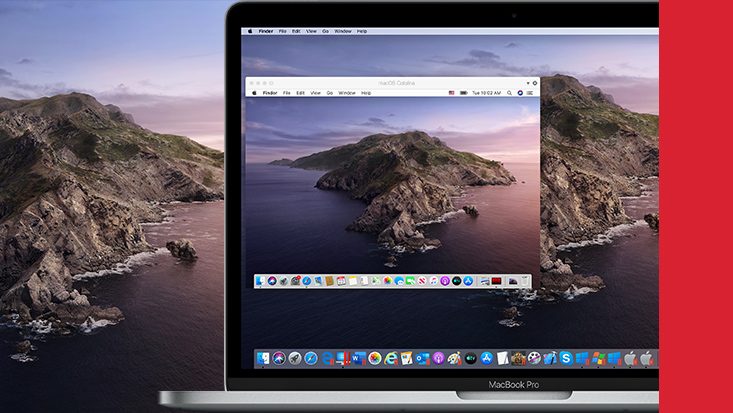Image resolution: width=733 pixels, height=413 pixels.
Task: Open Edit menu in the Catalina window's menu bar
Action: 301,93
